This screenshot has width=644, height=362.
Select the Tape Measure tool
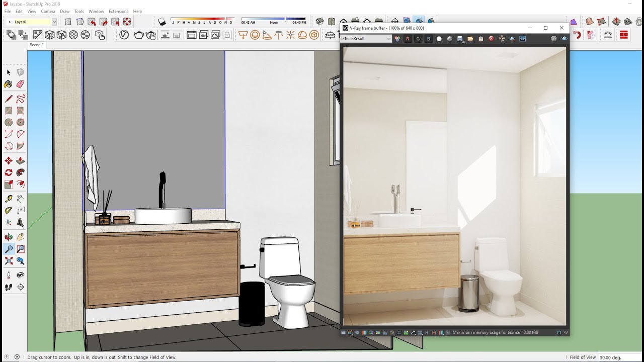tap(9, 199)
